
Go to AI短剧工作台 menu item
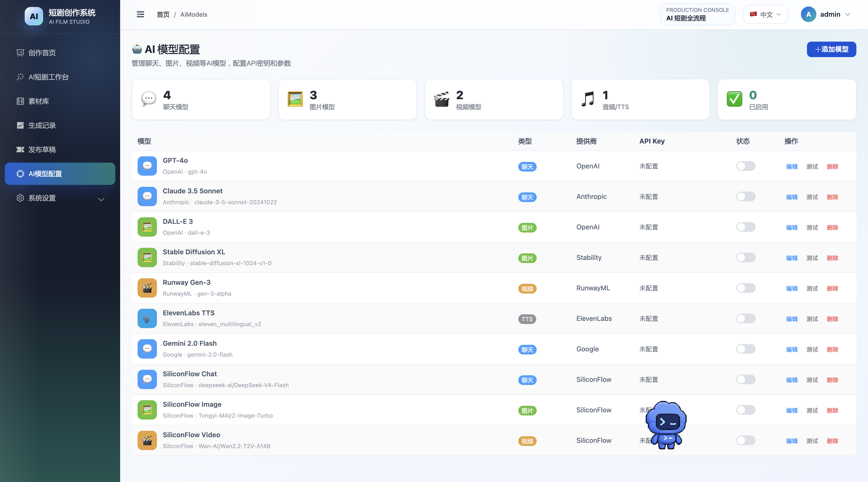coord(60,77)
